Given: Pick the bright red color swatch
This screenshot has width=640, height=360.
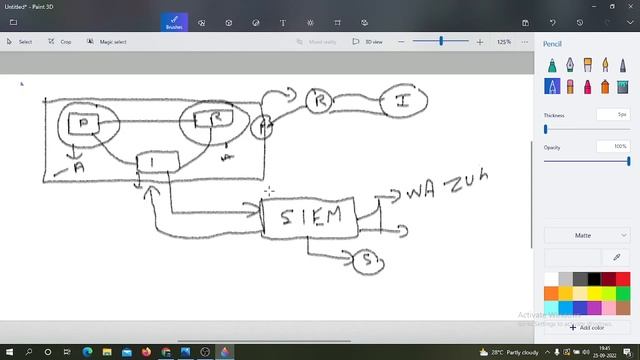Looking at the screenshot, I should [x=623, y=279].
